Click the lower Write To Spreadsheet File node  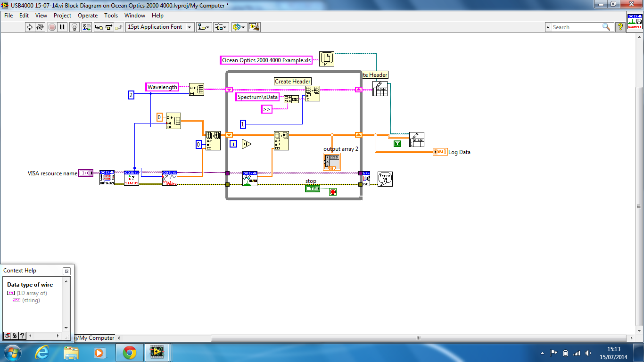tap(417, 140)
